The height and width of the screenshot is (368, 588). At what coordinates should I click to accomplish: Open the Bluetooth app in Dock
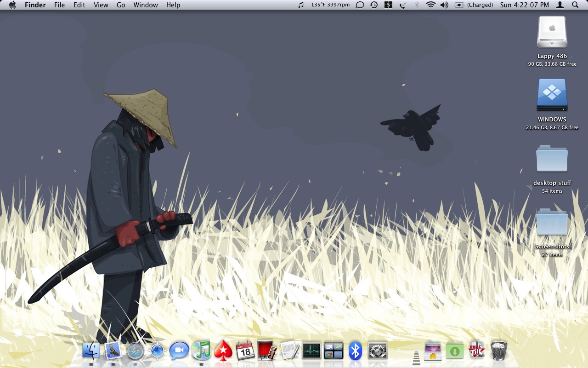tap(355, 351)
